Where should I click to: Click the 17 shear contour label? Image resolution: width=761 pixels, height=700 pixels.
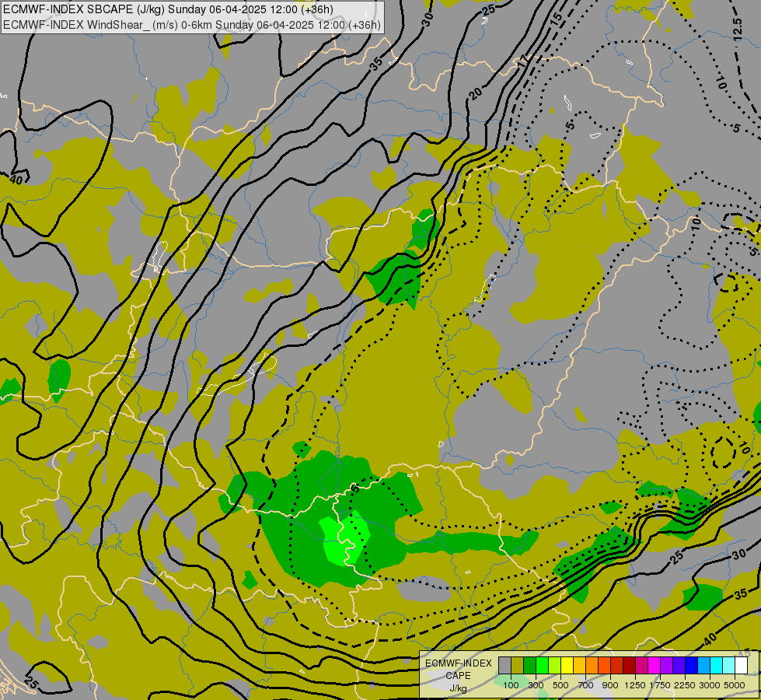[x=522, y=61]
